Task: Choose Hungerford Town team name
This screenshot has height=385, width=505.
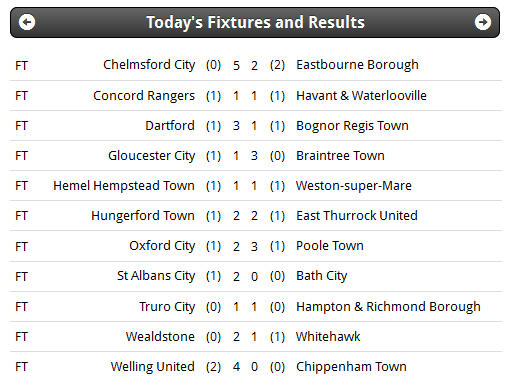Action: 143,216
